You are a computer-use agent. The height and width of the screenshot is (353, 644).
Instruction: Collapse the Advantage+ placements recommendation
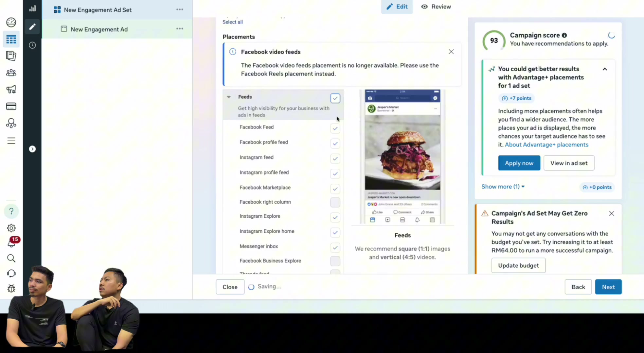tap(605, 69)
